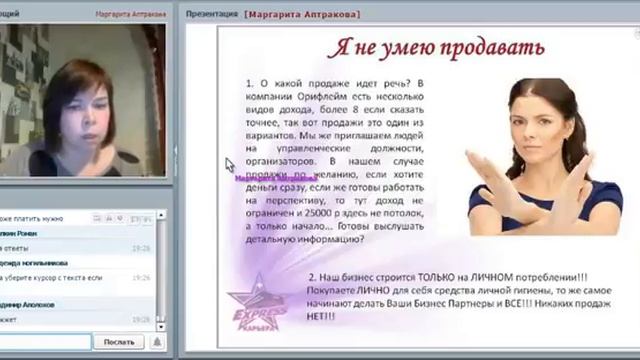This screenshot has height=360, width=640.
Task: Click the 'ответы' chat message
Action: 15,248
